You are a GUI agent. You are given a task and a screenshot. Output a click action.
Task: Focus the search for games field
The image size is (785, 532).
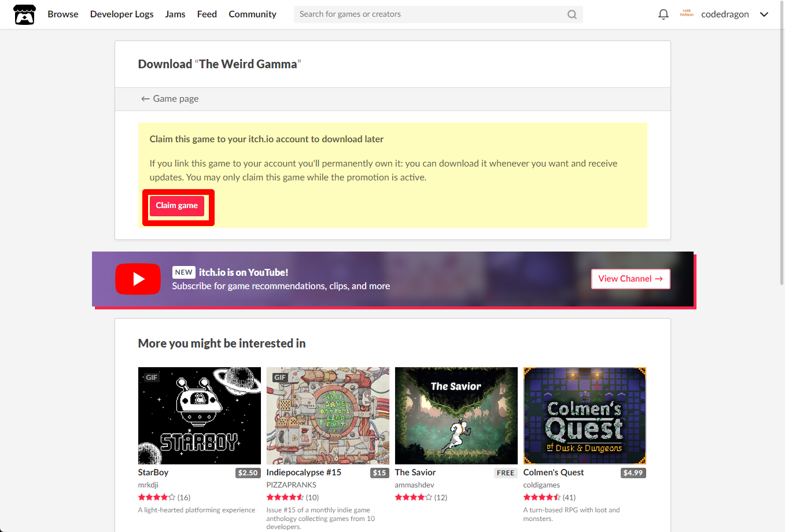tap(438, 14)
